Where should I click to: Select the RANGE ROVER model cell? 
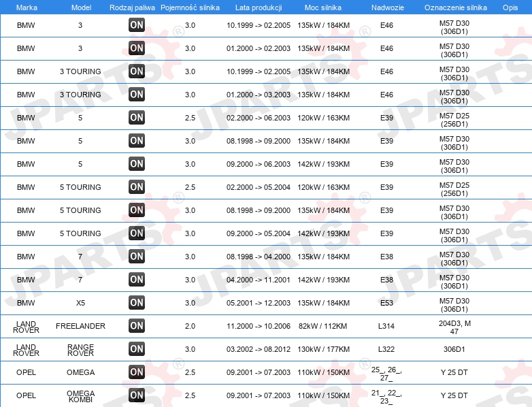(80, 350)
